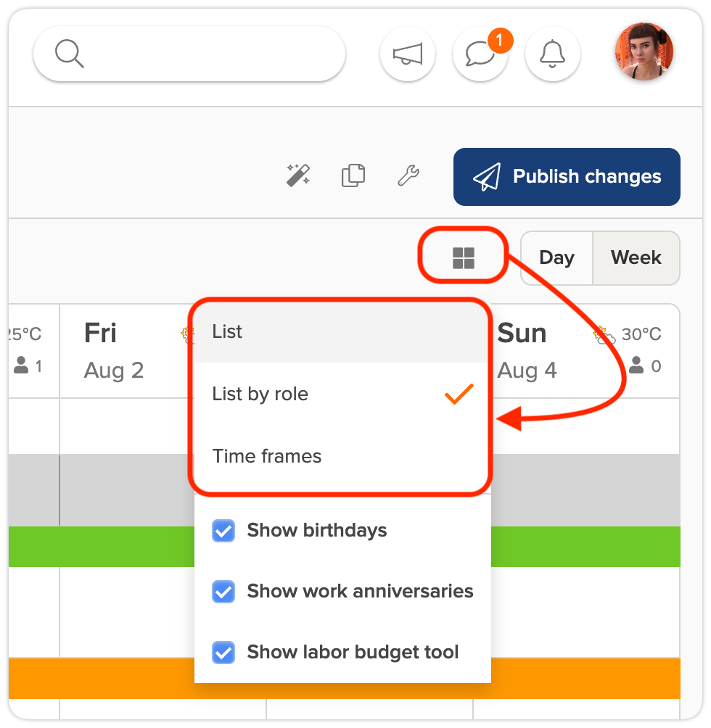Screen dimensions: 711x728
Task: Open the user profile avatar
Action: coord(644,51)
